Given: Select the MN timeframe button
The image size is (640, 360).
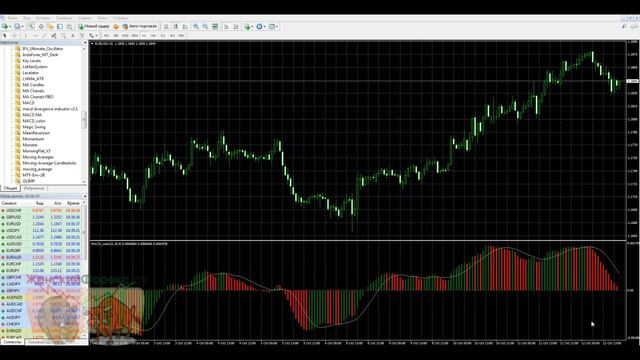Looking at the screenshot, I should 181,36.
